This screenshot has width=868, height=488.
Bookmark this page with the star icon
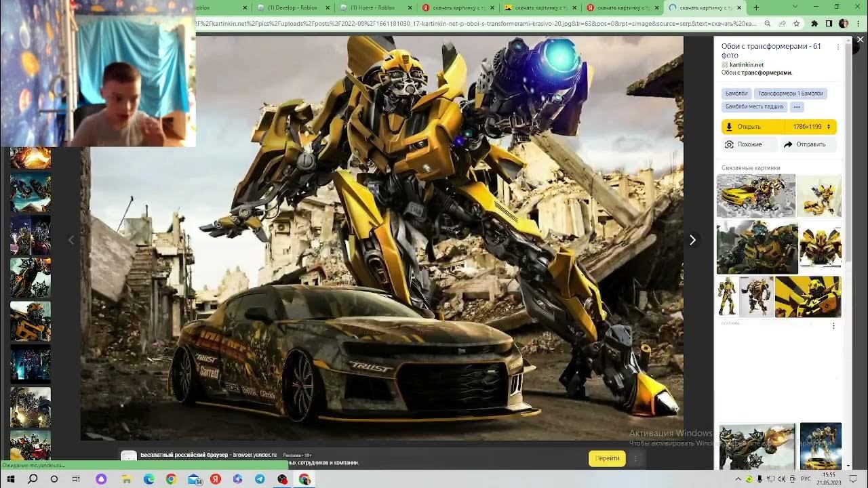pos(796,23)
